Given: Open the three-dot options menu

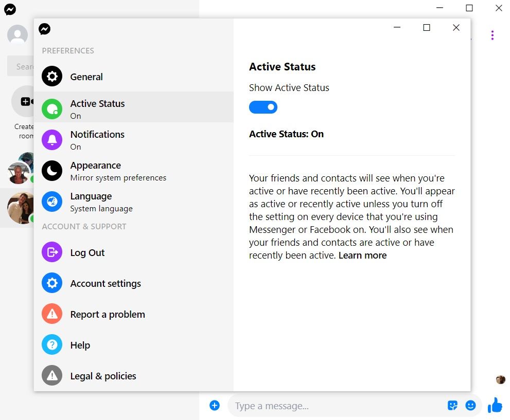Looking at the screenshot, I should click(x=493, y=35).
